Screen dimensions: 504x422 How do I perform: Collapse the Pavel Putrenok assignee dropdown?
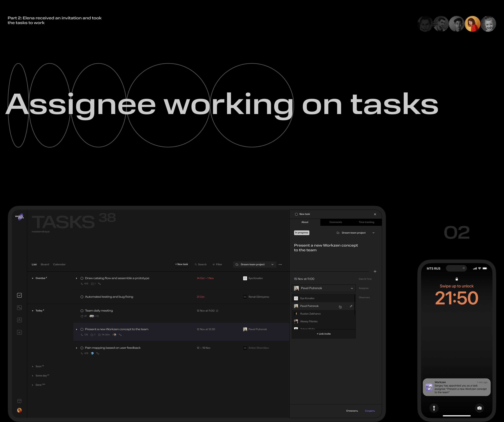click(x=352, y=288)
